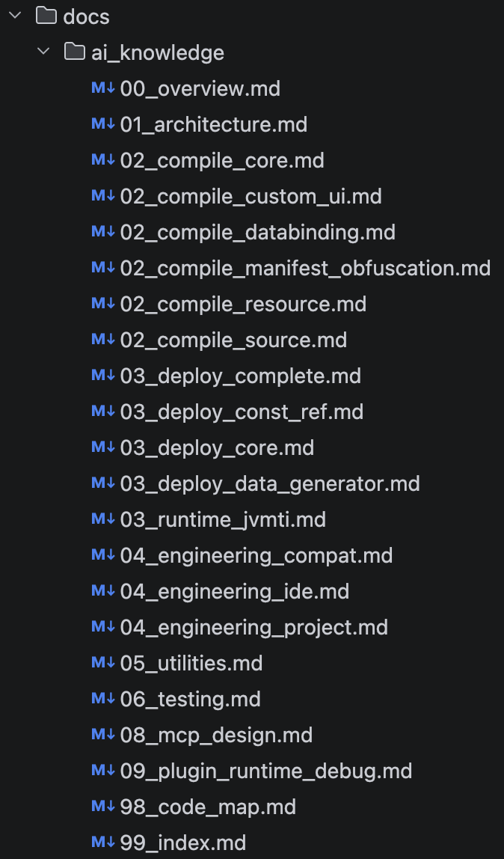This screenshot has width=504, height=859.
Task: Open the 03_deploy_complete.md document
Action: (x=240, y=376)
